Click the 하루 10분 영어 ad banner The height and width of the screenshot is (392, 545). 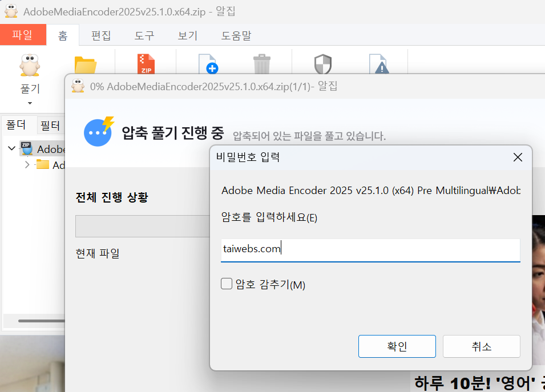click(x=479, y=382)
